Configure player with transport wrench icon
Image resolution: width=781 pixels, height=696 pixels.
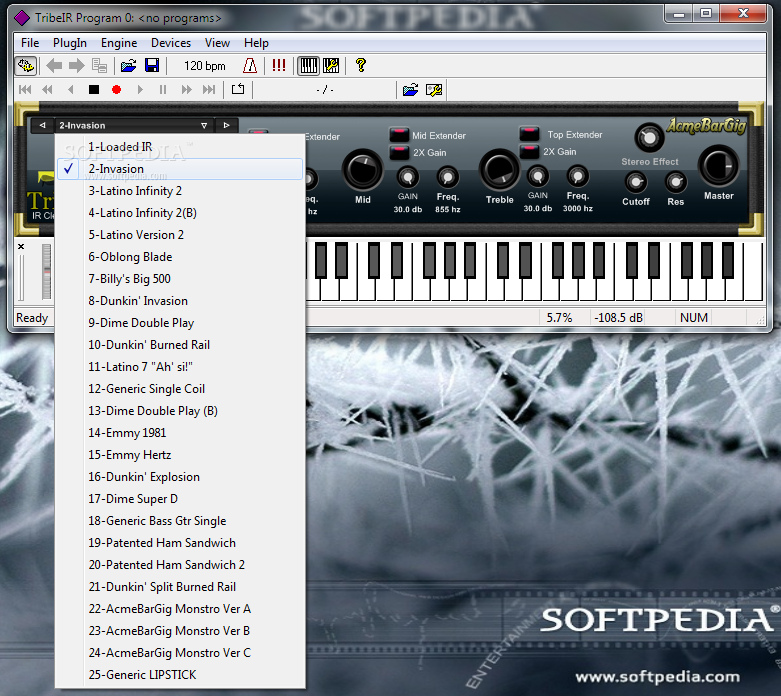(x=434, y=90)
